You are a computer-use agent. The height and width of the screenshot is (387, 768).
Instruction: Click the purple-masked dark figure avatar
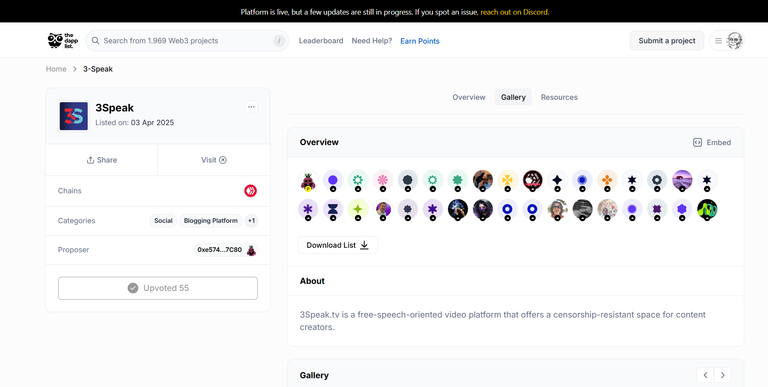pos(482,209)
